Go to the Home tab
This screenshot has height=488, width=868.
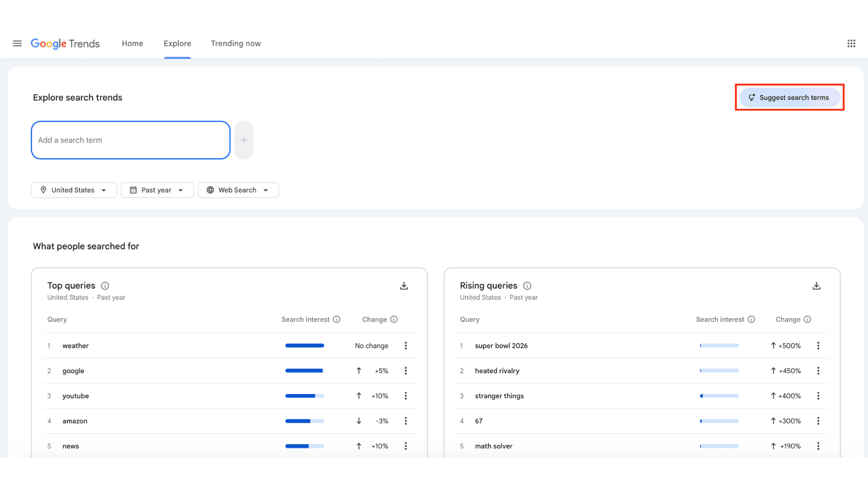click(132, 43)
